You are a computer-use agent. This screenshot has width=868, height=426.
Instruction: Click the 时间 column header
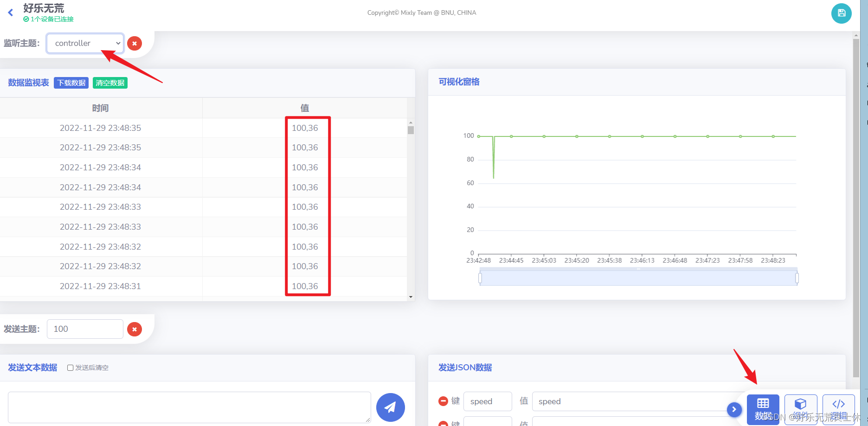(x=100, y=108)
